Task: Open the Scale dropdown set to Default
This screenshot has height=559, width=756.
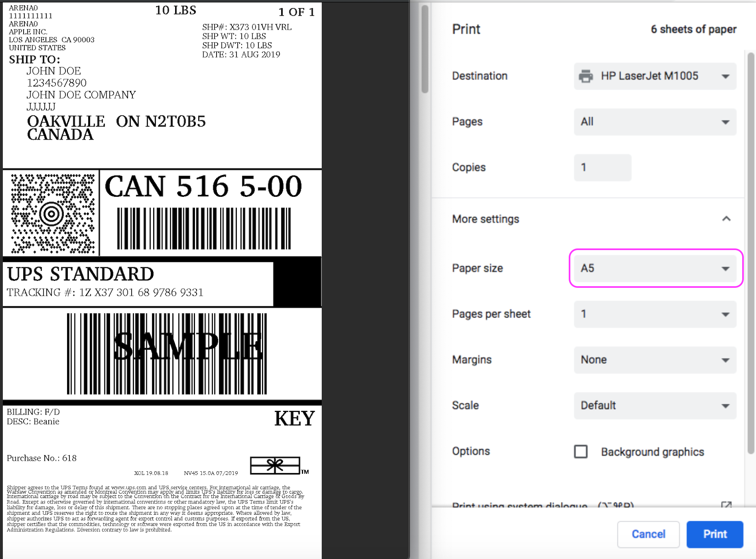Action: [x=655, y=405]
